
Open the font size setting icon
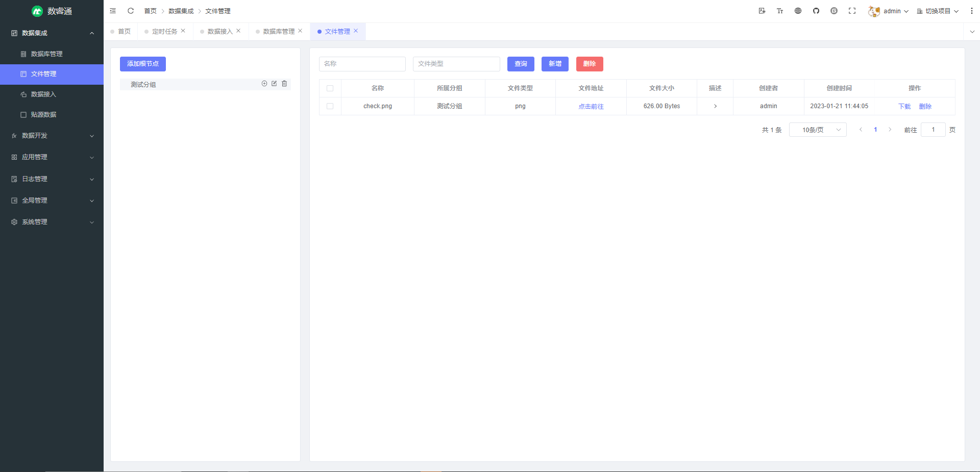point(780,11)
